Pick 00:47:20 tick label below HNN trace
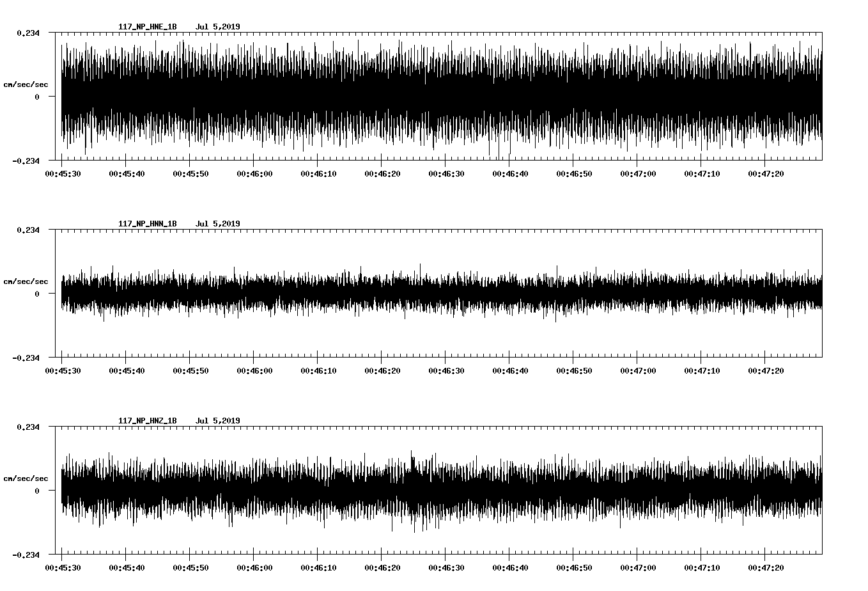The image size is (868, 591). tap(766, 370)
